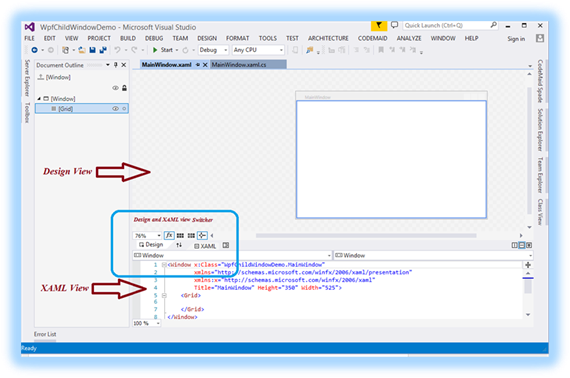The width and height of the screenshot is (570, 378).
Task: Toggle the bookmark toolbar icon
Action: pos(381,50)
